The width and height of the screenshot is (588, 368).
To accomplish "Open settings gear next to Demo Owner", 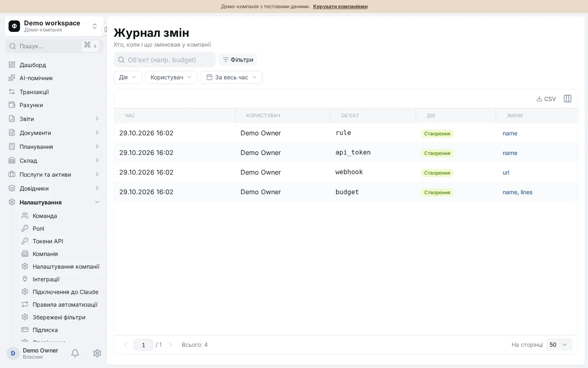I will click(x=97, y=353).
